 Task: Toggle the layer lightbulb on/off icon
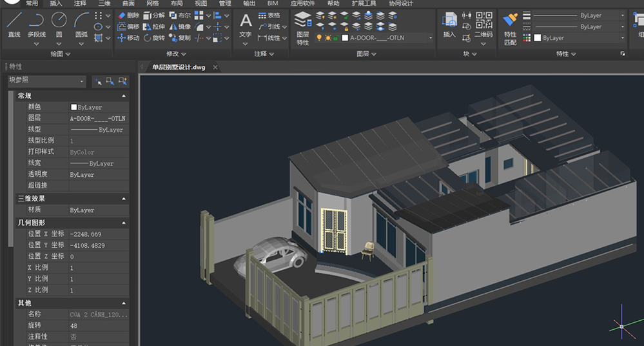pyautogui.click(x=319, y=38)
